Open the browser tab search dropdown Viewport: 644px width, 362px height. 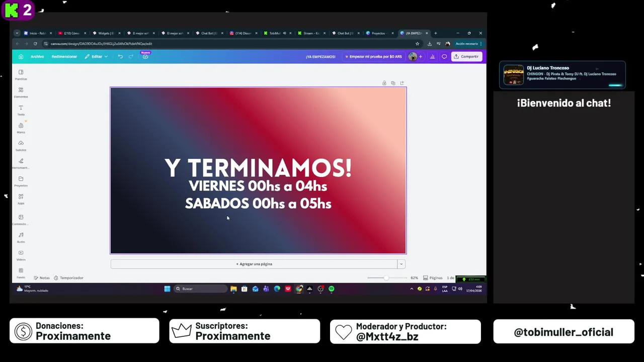(x=17, y=33)
